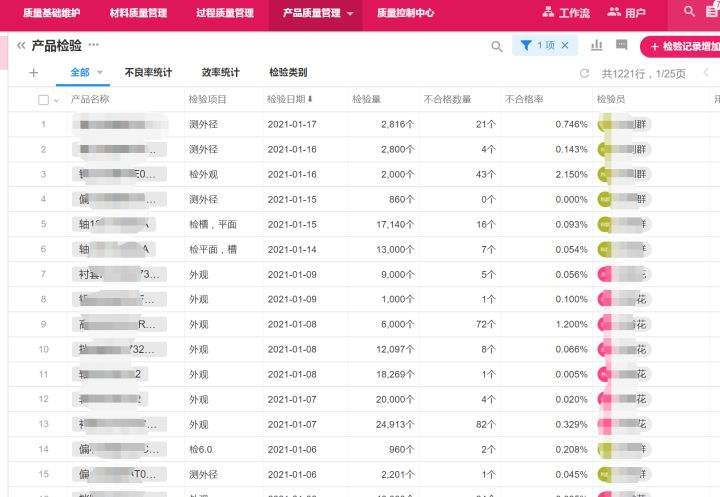Click 检验日期 descending sort arrow

(310, 99)
